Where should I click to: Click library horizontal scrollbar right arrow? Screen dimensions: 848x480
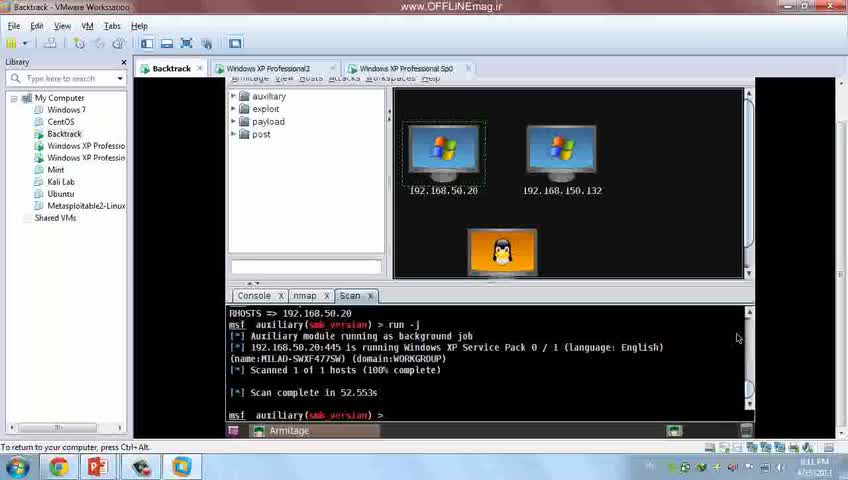coord(120,428)
